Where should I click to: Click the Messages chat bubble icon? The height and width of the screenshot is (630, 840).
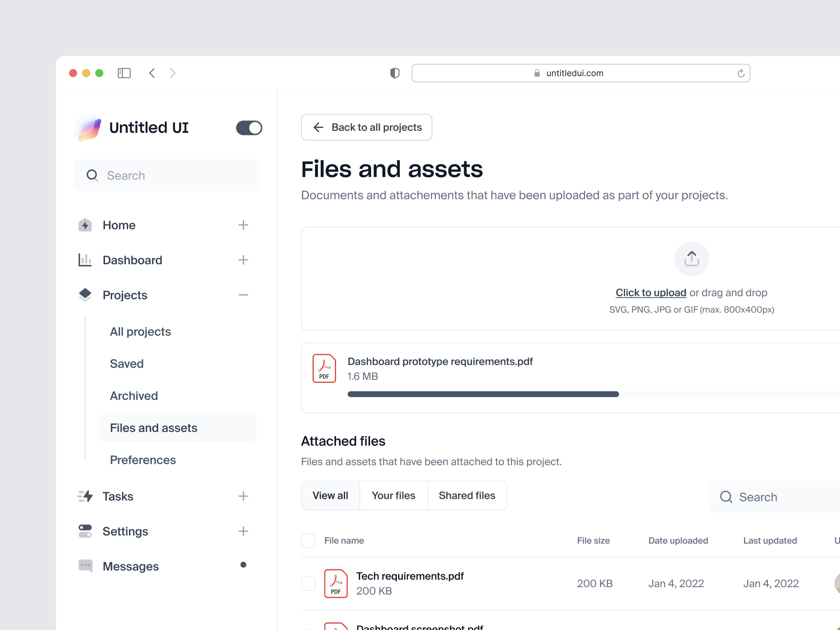coord(85,566)
